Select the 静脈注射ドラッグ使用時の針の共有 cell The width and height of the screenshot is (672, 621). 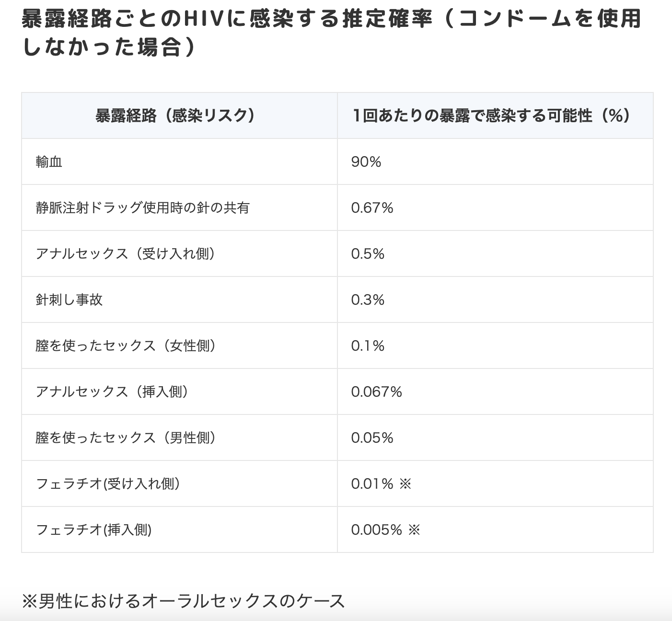point(142,208)
